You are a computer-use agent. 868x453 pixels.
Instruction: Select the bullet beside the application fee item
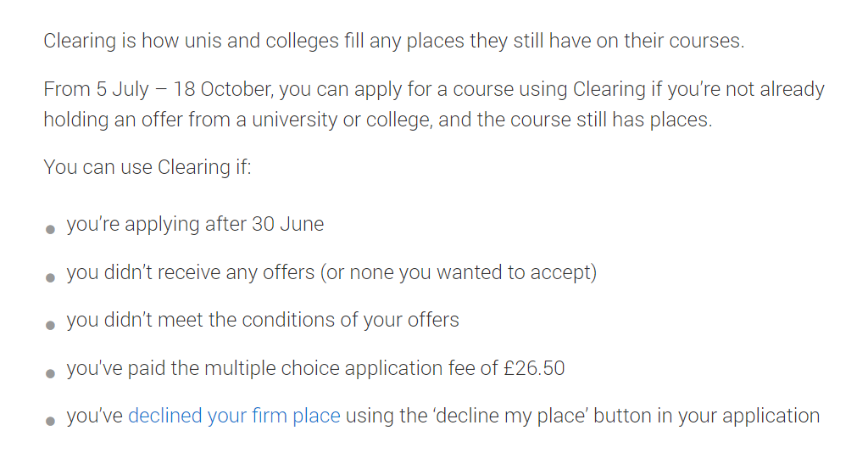coord(50,373)
